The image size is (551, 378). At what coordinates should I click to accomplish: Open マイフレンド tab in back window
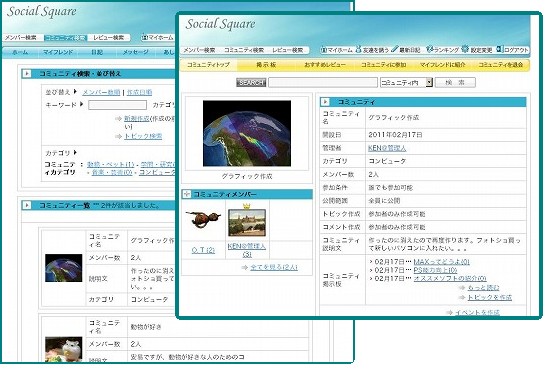(58, 52)
